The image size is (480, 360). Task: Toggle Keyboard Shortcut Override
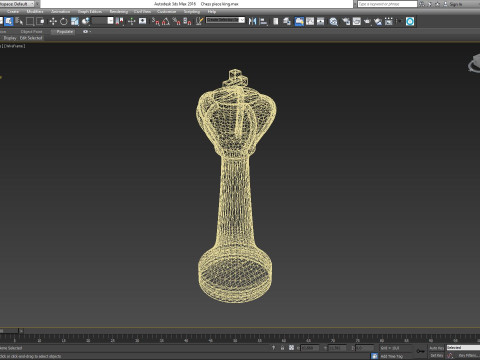142,21
